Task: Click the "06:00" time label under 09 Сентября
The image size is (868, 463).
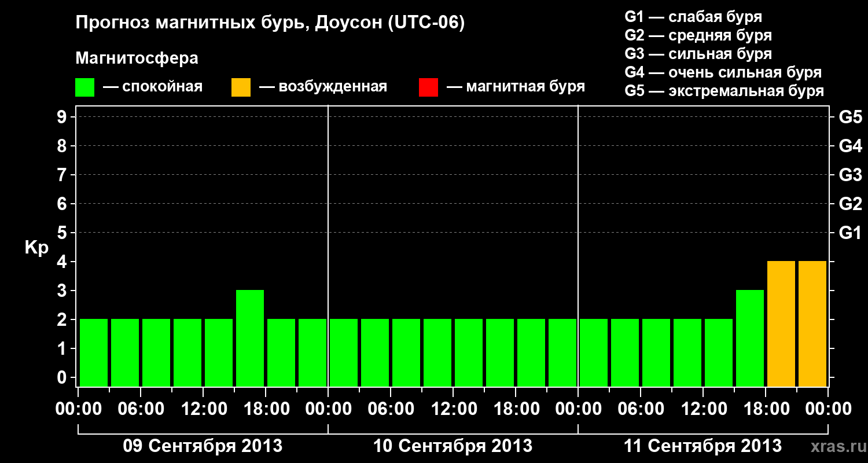Action: pos(141,409)
